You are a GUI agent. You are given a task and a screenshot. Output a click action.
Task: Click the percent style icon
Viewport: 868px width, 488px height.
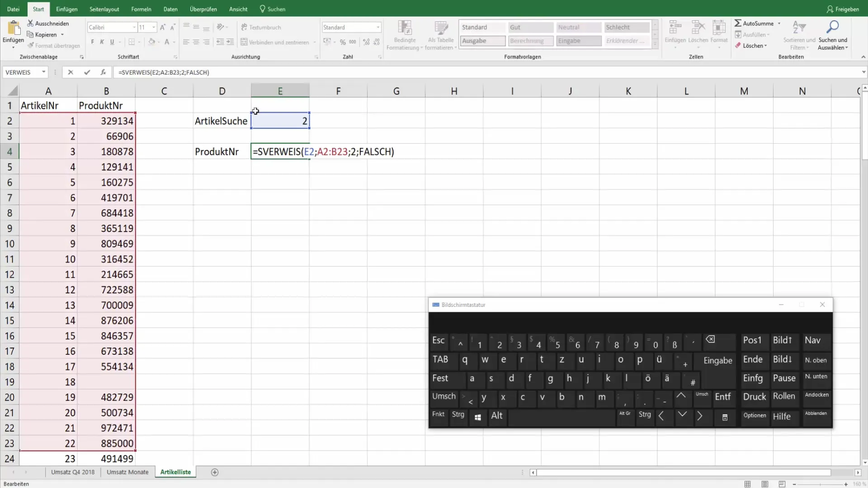tap(343, 42)
